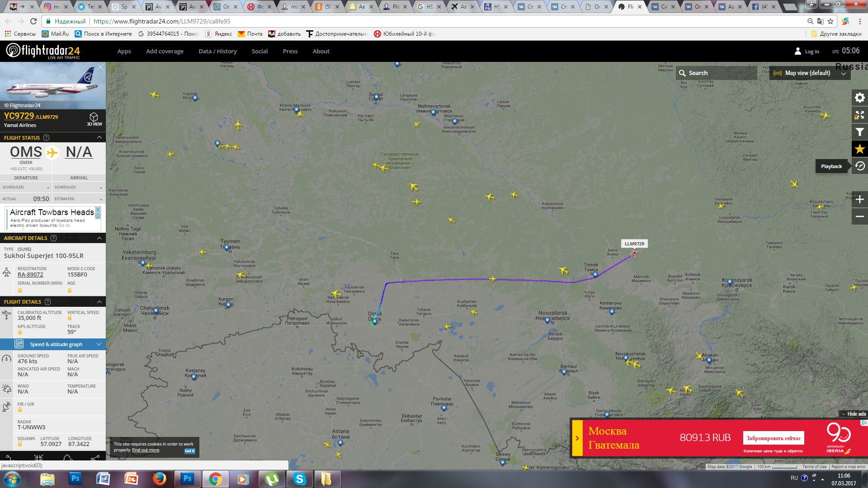The width and height of the screenshot is (868, 488).
Task: Open bookmarks star on map toolbar
Action: (x=859, y=149)
